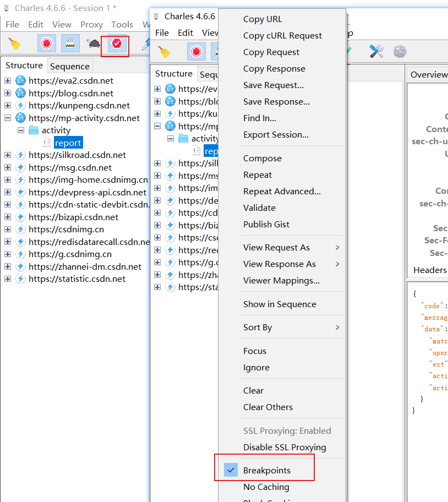This screenshot has height=502, width=448.
Task: Click lightning icon for silkroad.csdn.net
Action: click(x=20, y=155)
